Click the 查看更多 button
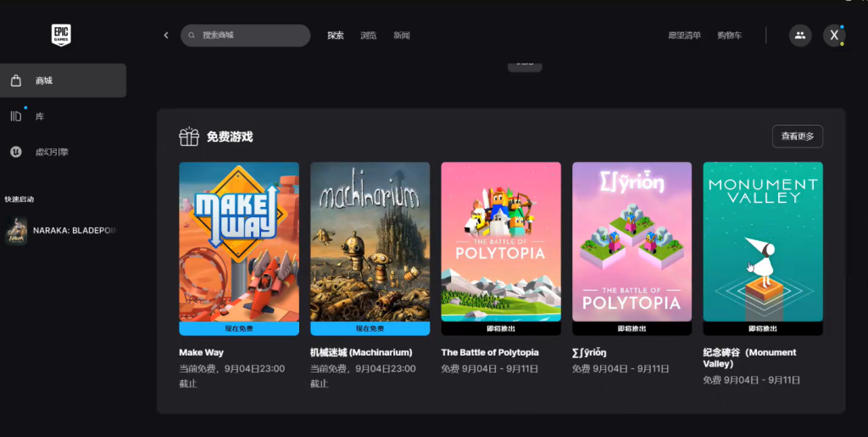Viewport: 868px width, 437px height. 797,137
